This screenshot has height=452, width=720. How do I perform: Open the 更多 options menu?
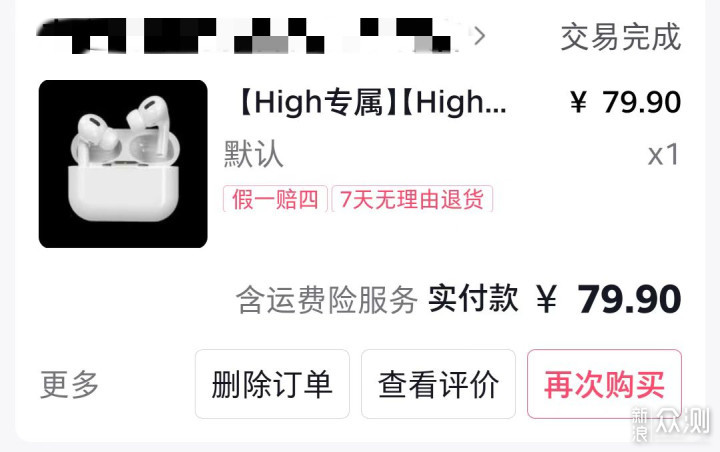[x=69, y=384]
